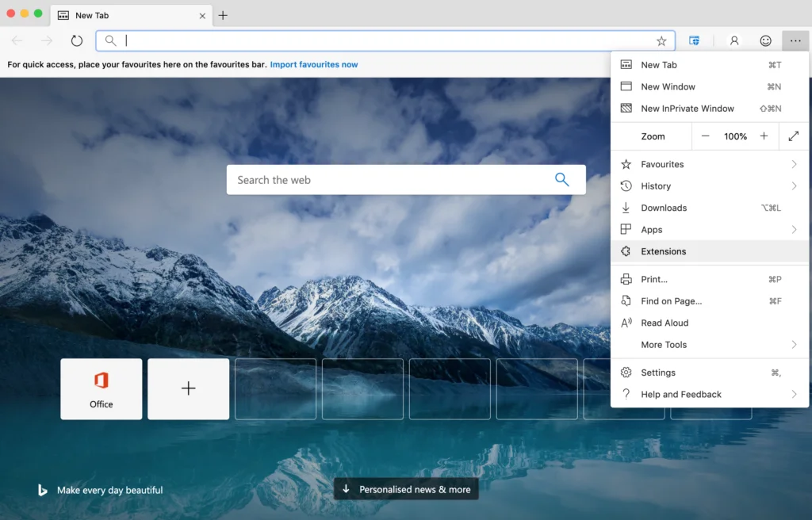Click the Personalised news & more button
The height and width of the screenshot is (520, 812).
406,489
